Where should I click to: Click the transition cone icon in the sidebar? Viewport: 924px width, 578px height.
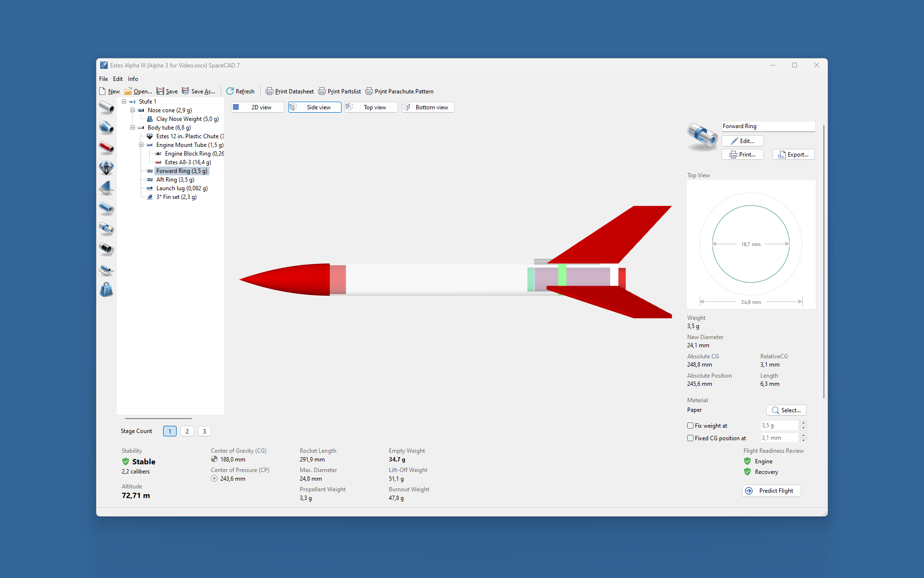[106, 127]
